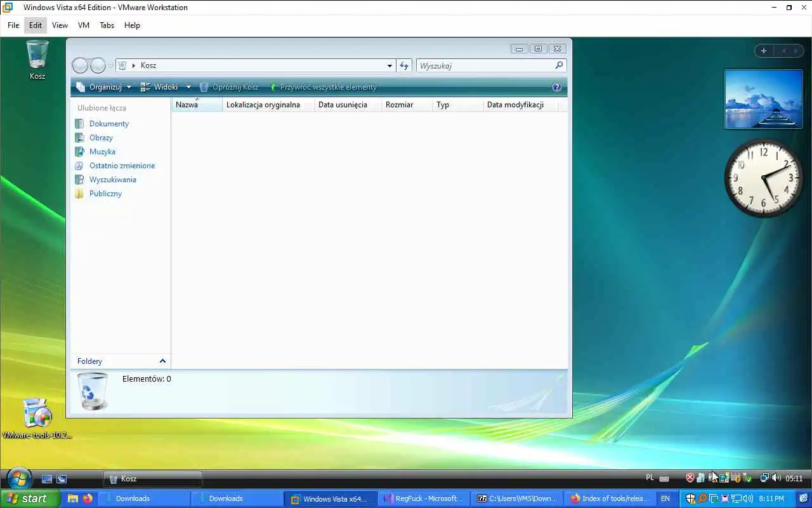
Task: Open the Vista Start orb
Action: [19, 478]
